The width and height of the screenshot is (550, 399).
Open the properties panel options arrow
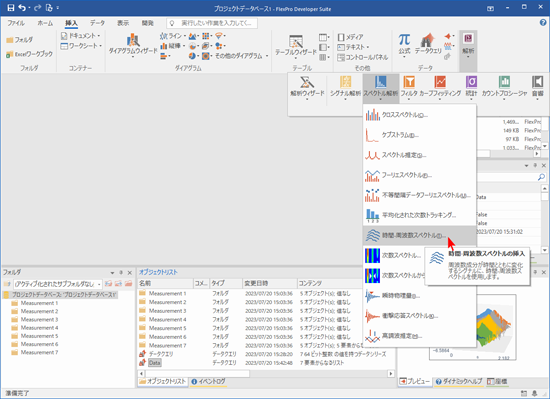[x=526, y=165]
